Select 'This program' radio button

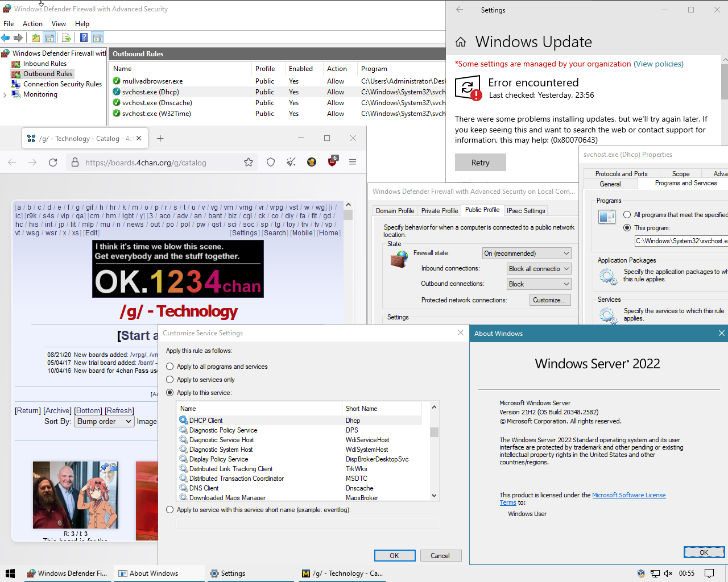point(627,228)
